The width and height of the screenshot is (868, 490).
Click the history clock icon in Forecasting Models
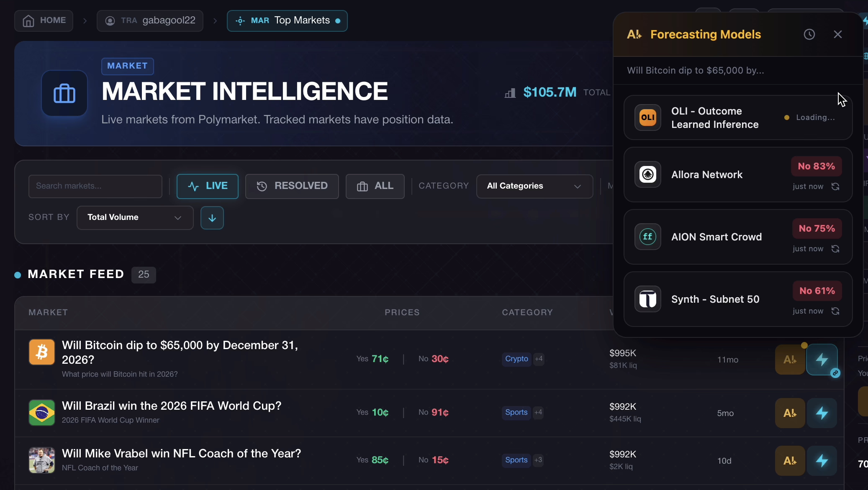809,34
